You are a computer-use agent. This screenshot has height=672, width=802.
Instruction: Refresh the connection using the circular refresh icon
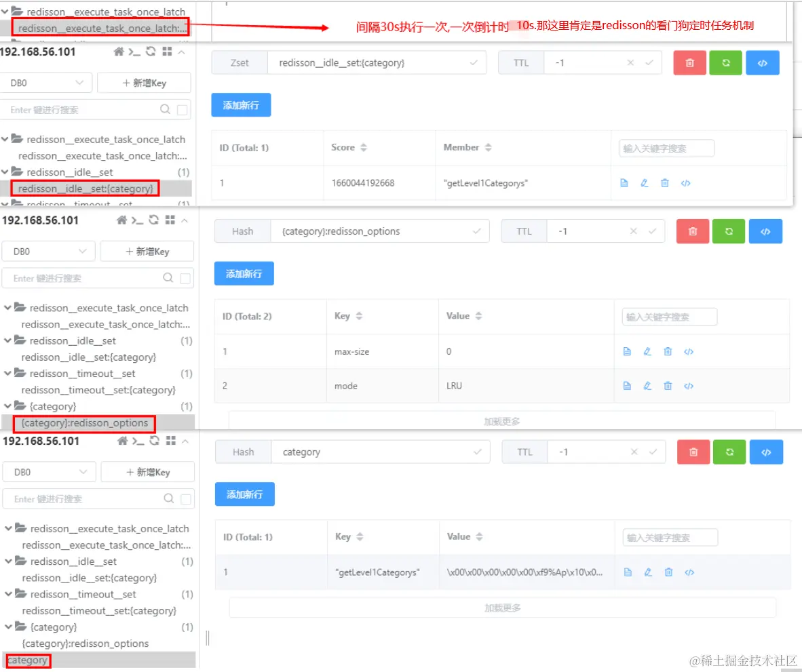(150, 52)
